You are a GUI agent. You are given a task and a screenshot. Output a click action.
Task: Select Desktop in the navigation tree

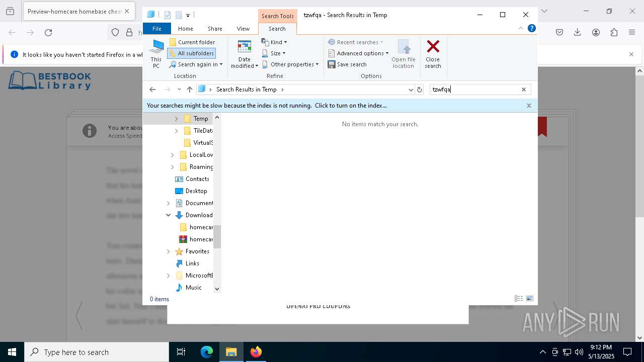(196, 191)
